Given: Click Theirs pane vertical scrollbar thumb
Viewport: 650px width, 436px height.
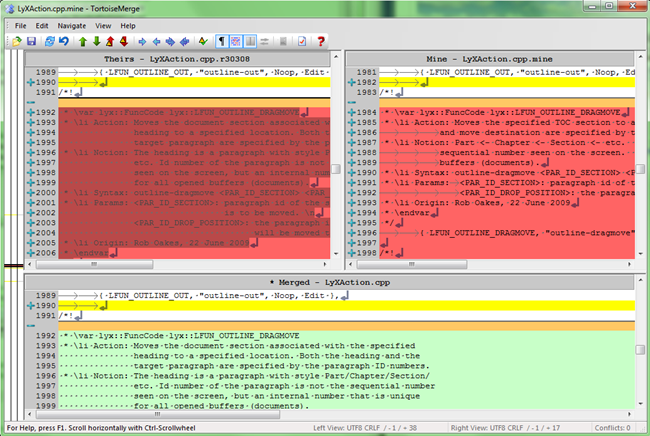Looking at the screenshot, I should click(x=336, y=169).
